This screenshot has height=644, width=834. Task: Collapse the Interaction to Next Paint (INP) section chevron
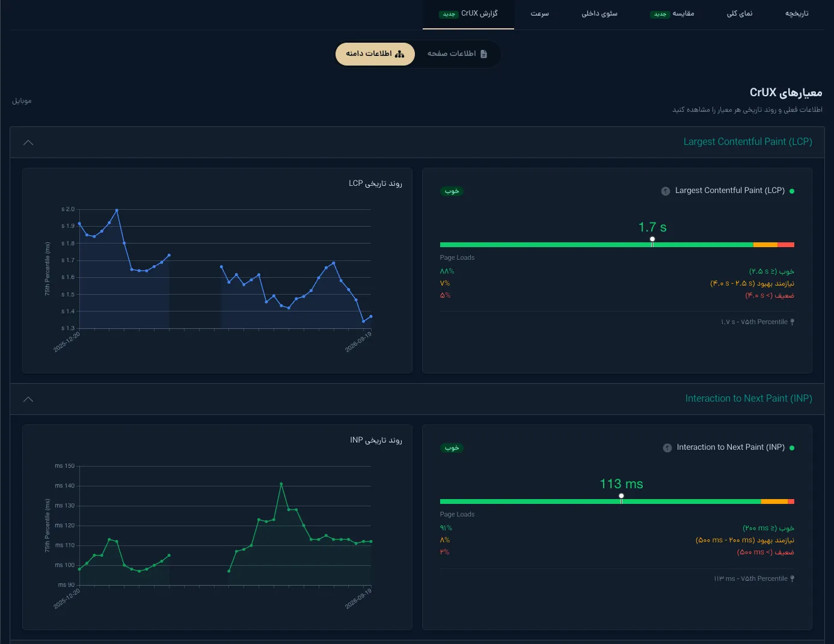(x=28, y=399)
